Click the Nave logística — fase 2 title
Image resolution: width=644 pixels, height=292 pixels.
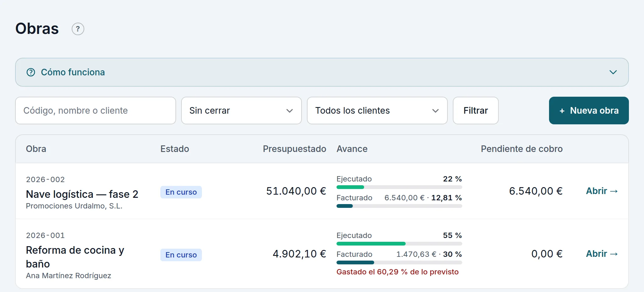tap(82, 194)
